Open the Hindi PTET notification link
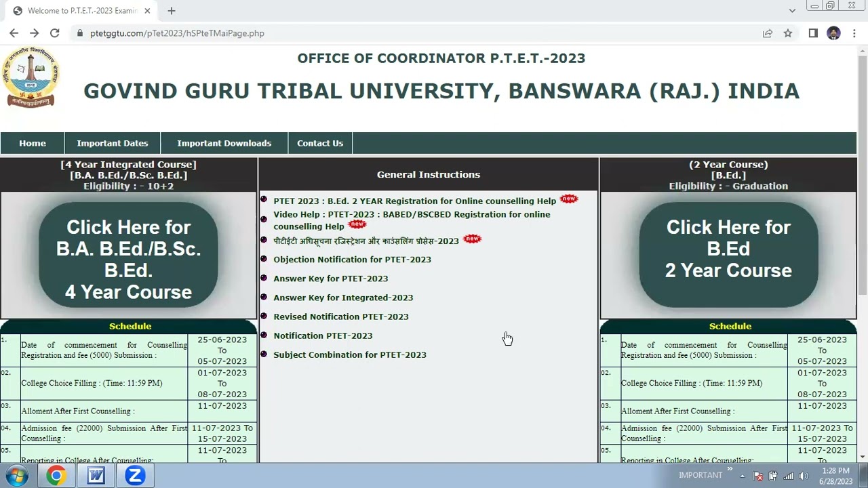868x488 pixels. 366,241
